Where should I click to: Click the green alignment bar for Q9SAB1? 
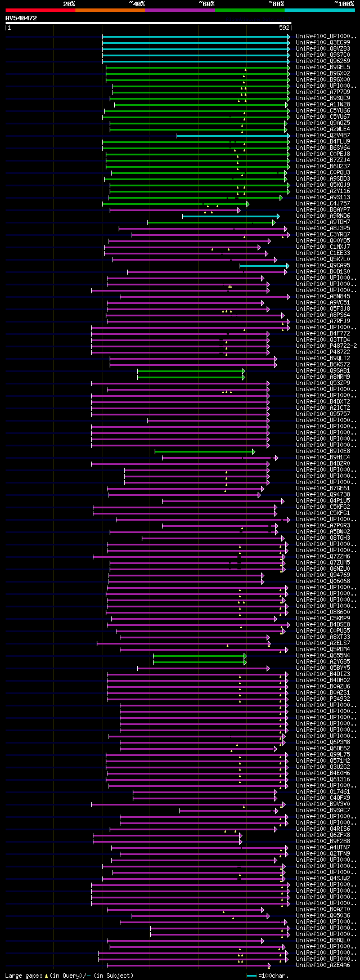(191, 371)
